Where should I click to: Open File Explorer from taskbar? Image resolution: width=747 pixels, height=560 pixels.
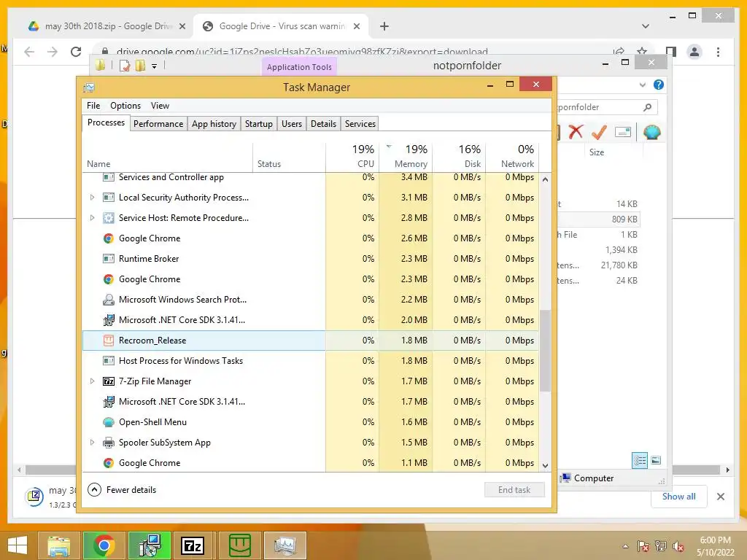point(59,545)
